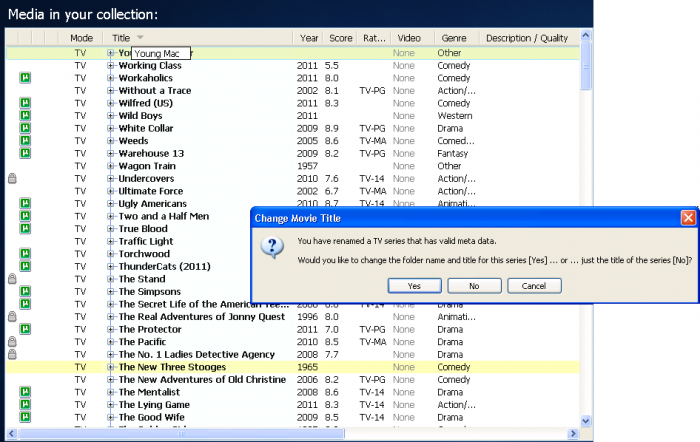Click the horizontal scrollbar left arrow

point(11,433)
